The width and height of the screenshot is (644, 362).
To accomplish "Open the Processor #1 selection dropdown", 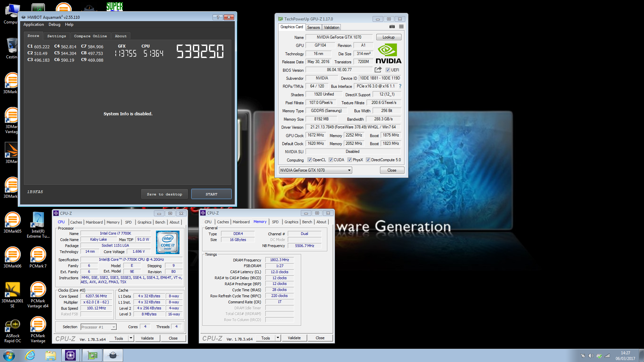I will [x=99, y=327].
